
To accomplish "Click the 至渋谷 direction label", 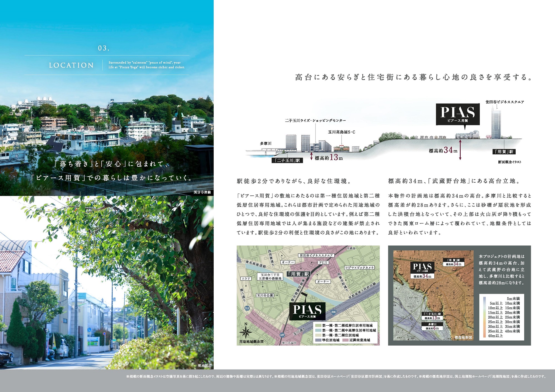I will pyautogui.click(x=351, y=248).
